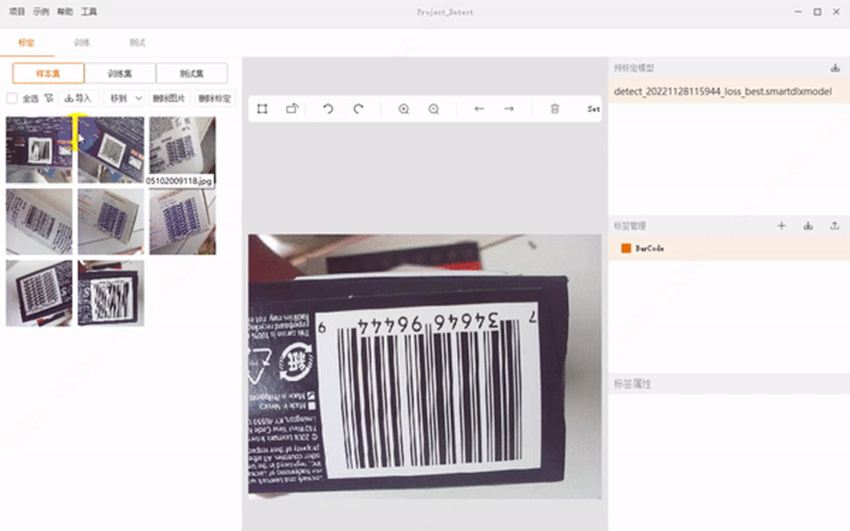Click the undo arrow icon

point(328,109)
